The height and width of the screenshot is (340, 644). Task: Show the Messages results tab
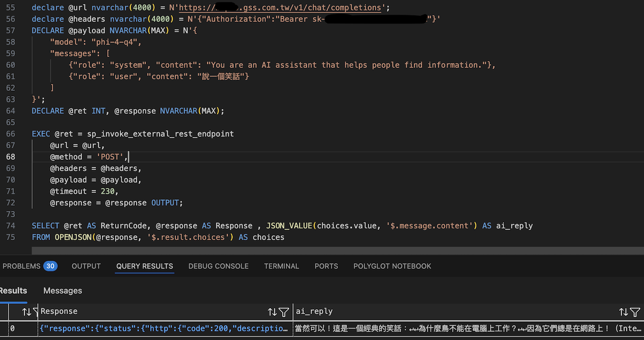(x=63, y=291)
